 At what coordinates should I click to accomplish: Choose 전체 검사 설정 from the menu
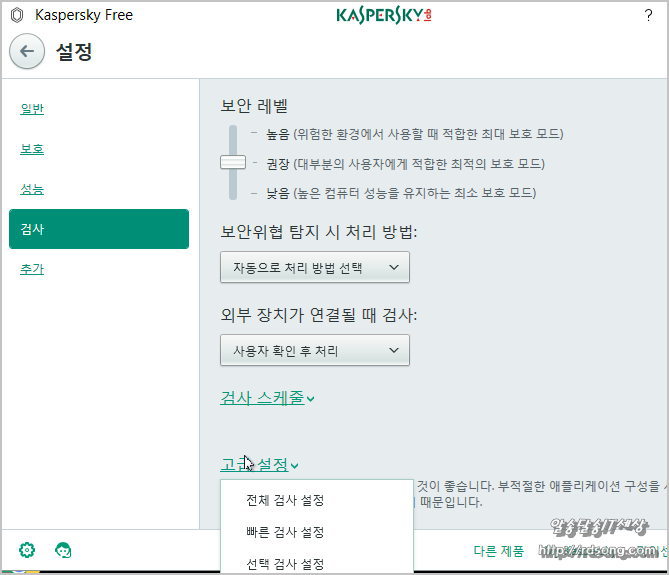tap(285, 500)
